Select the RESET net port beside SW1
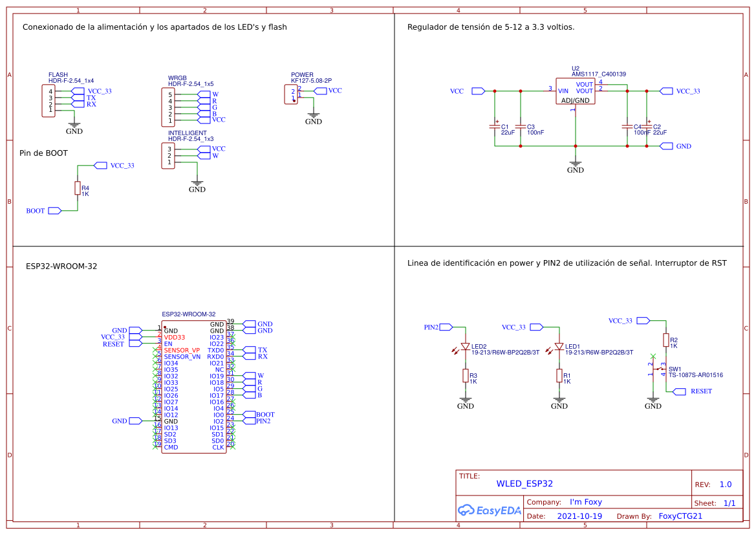This screenshot has width=756, height=535. (x=679, y=391)
